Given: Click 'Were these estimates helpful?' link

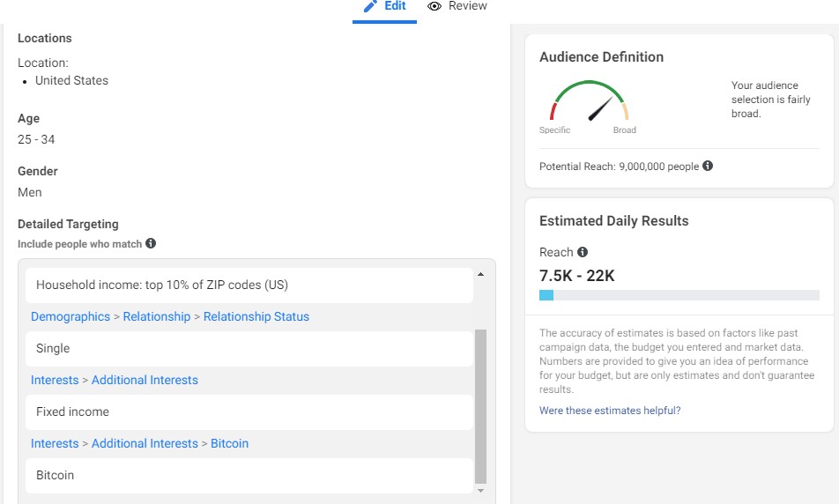Looking at the screenshot, I should 610,411.
